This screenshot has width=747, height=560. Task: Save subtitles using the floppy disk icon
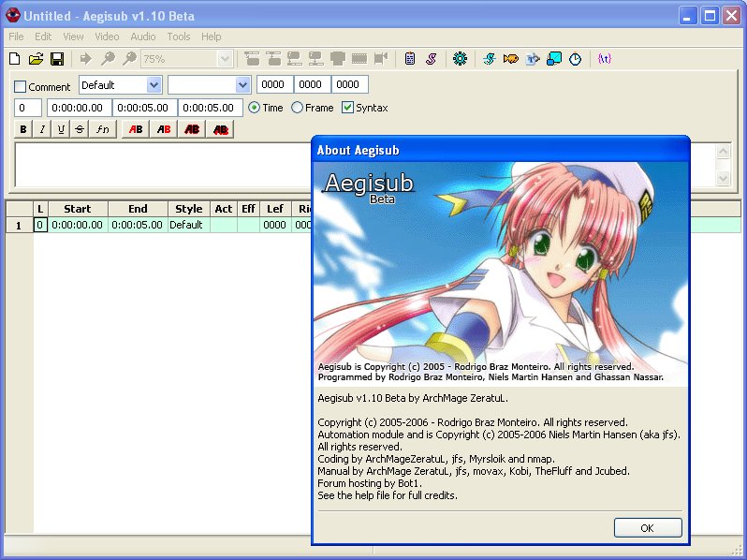click(57, 59)
